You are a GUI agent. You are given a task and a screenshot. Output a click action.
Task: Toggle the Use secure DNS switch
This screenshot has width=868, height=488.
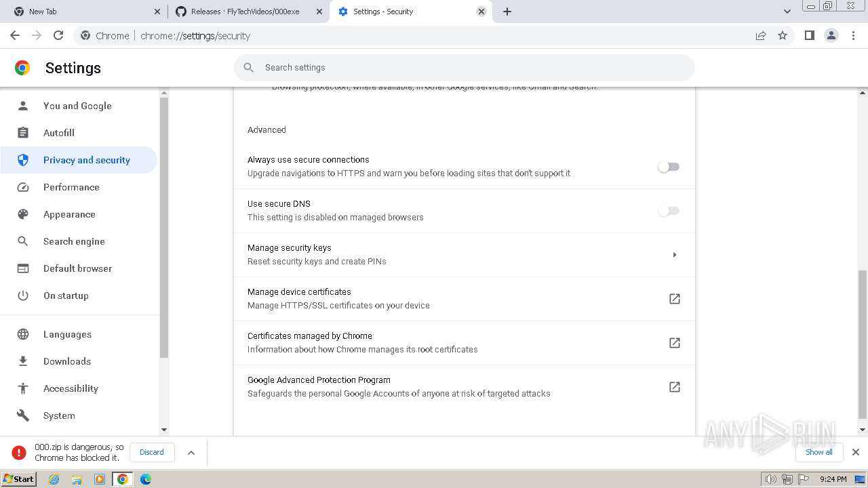click(669, 211)
